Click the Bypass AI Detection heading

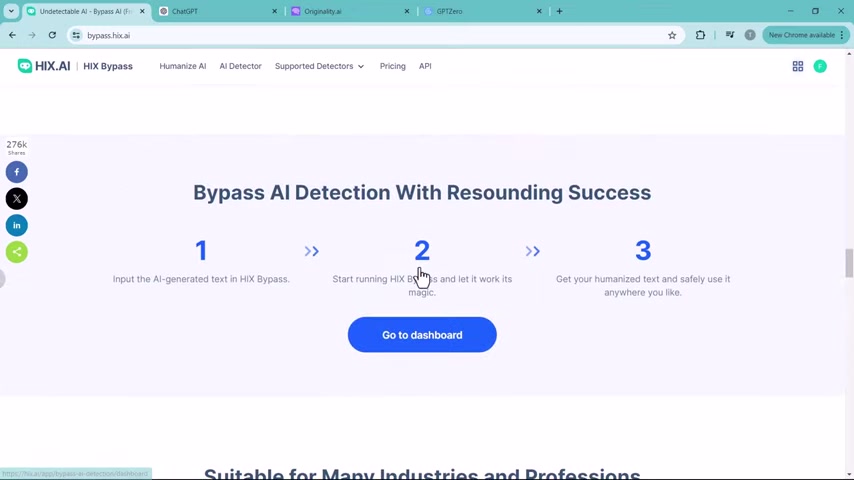point(422,192)
